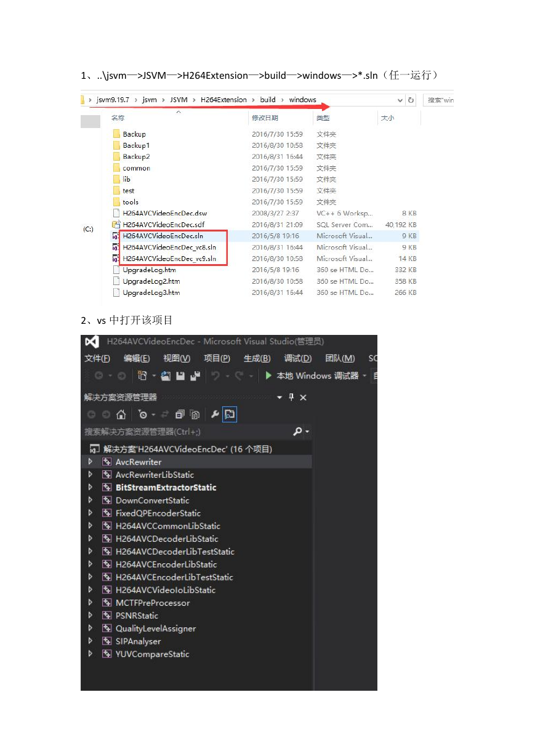
Task: Click the Visual Studio logo icon
Action: click(92, 342)
